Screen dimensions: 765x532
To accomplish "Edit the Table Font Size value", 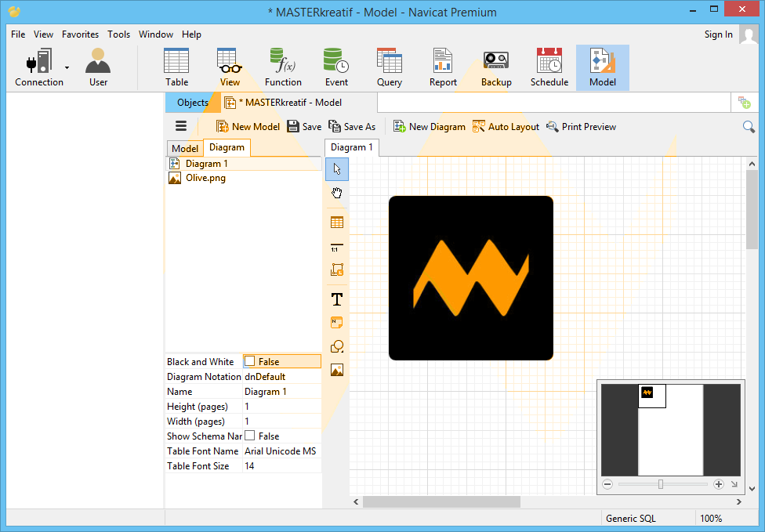I will coord(282,465).
